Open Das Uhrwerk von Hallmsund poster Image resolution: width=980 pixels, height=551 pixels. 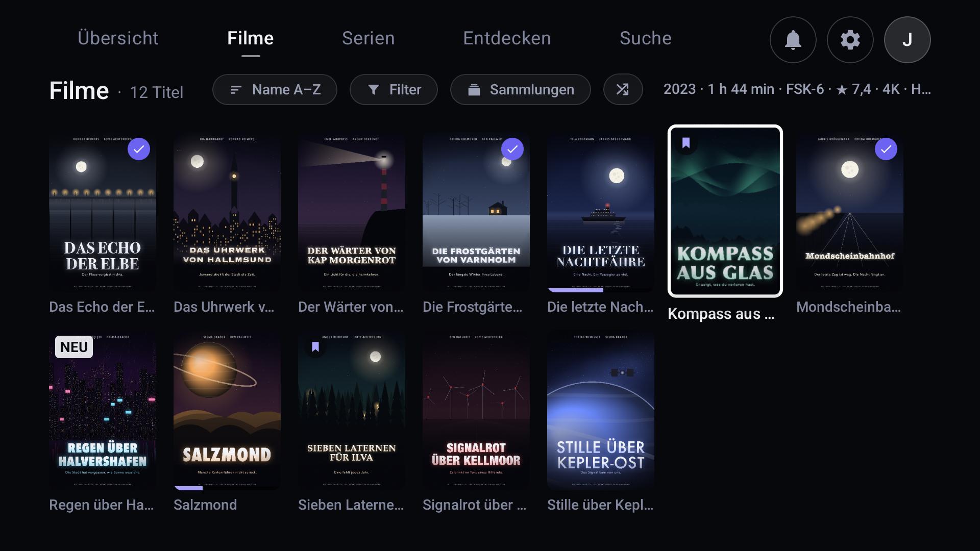[x=227, y=213]
